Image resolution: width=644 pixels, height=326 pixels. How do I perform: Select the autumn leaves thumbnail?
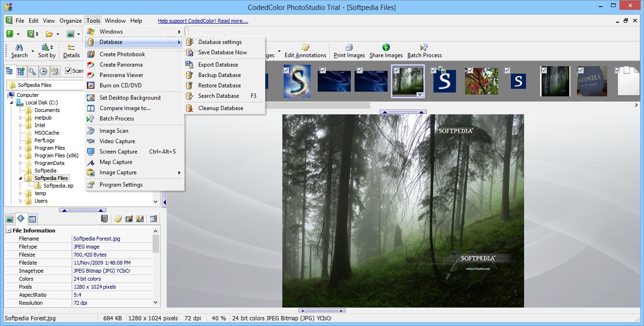click(481, 81)
